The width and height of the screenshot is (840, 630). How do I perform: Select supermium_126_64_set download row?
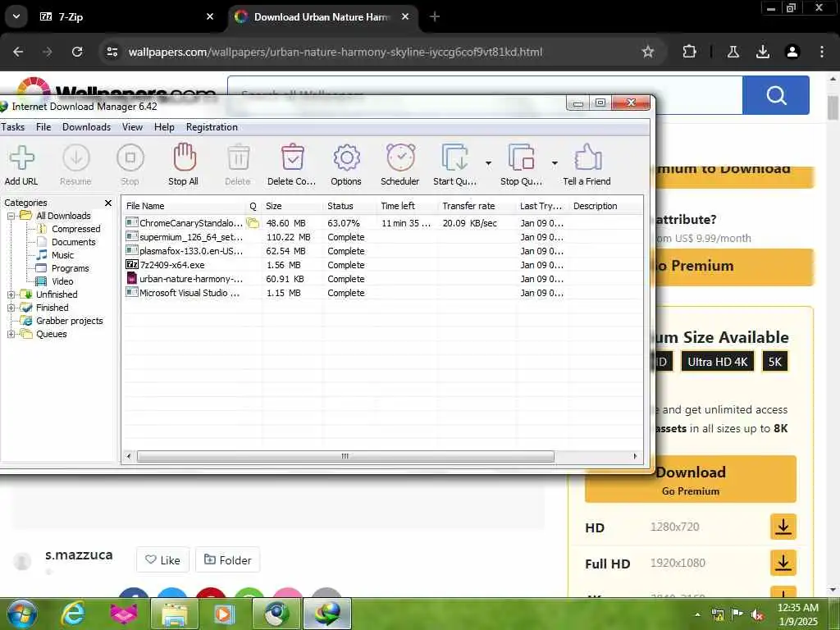[x=382, y=237]
